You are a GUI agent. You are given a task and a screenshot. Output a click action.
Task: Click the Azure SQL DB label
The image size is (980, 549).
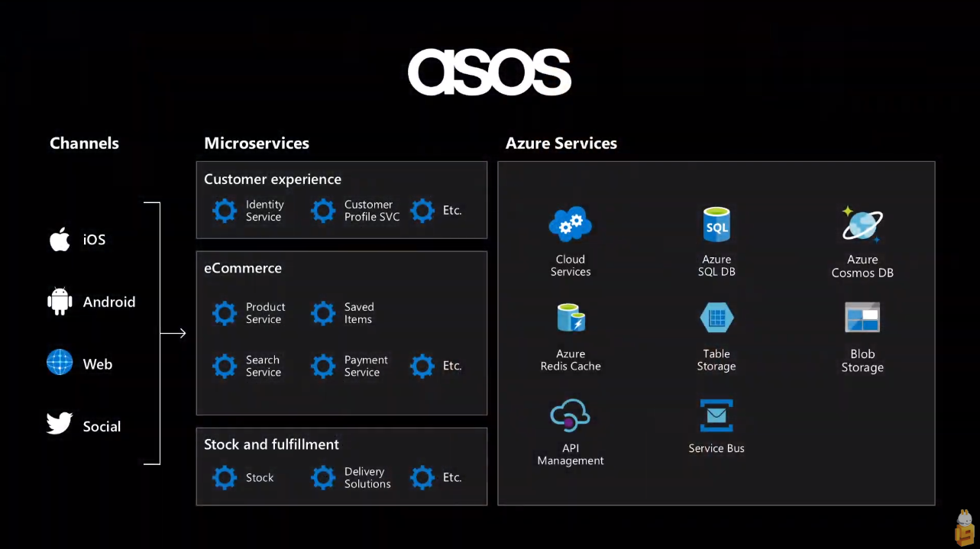point(716,266)
